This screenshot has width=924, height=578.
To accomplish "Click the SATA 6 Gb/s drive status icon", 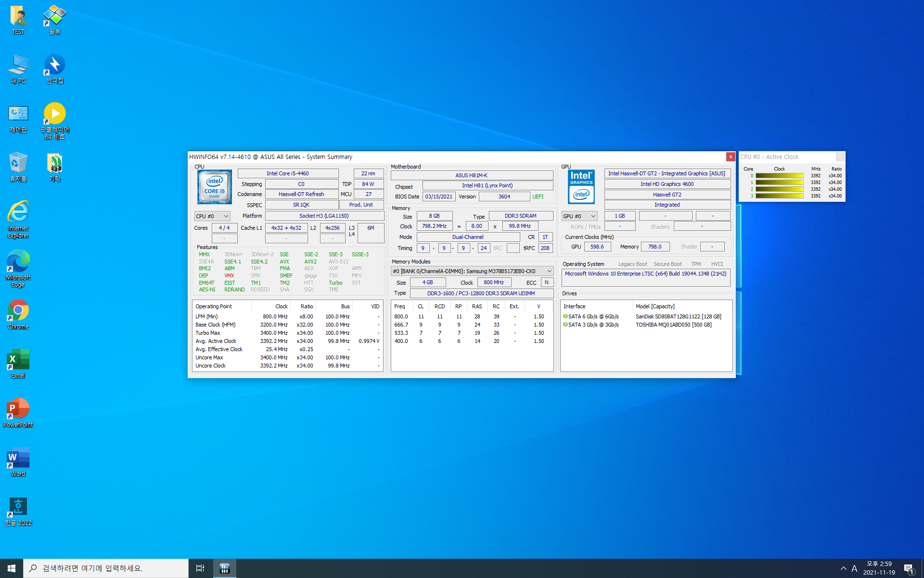I will click(565, 316).
